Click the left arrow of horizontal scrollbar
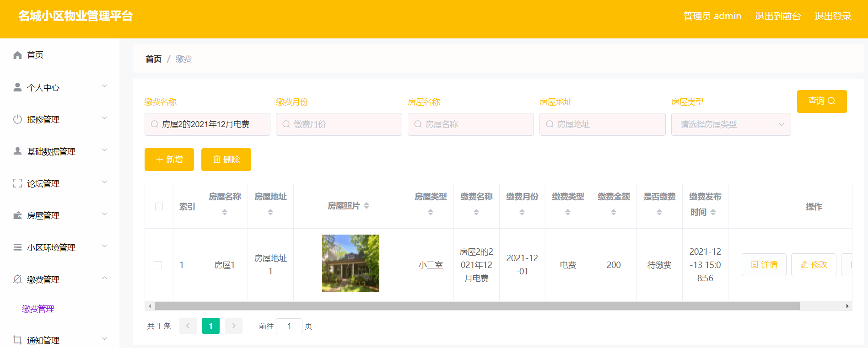 coord(150,306)
